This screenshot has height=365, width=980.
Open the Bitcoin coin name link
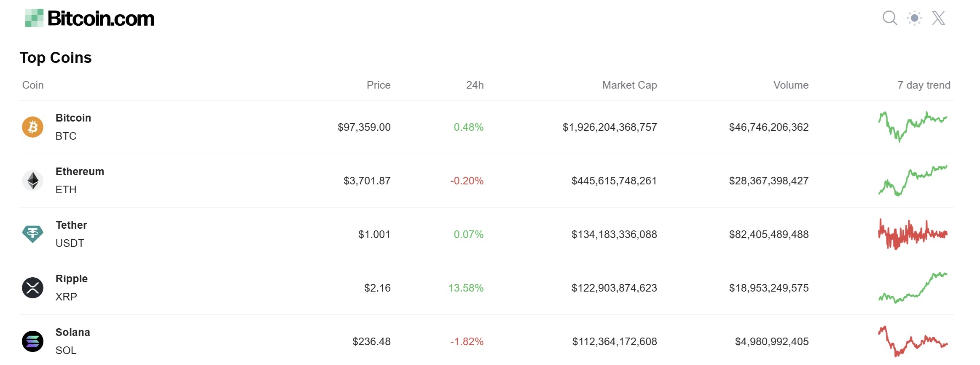pyautogui.click(x=73, y=118)
